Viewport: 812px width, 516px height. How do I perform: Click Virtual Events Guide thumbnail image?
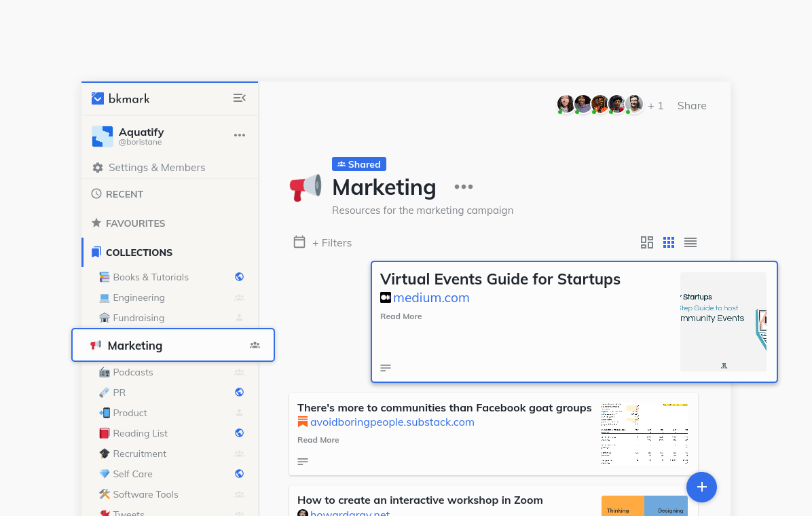click(723, 322)
